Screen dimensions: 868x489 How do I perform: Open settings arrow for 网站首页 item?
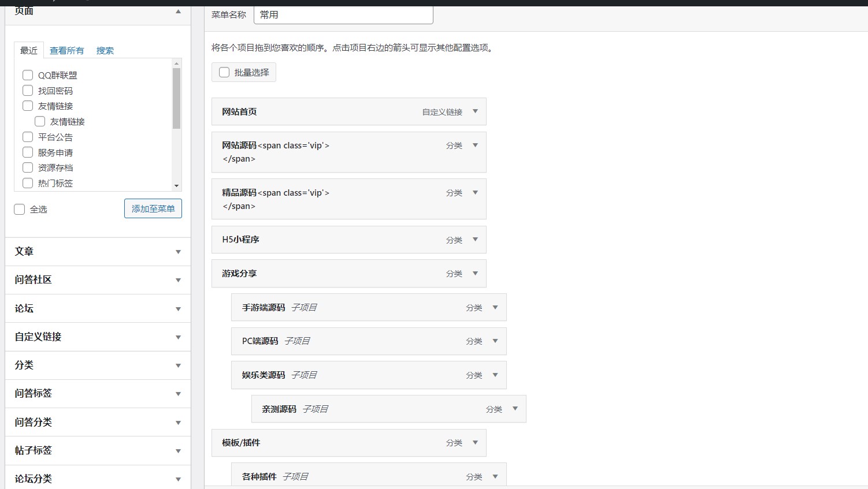click(475, 111)
